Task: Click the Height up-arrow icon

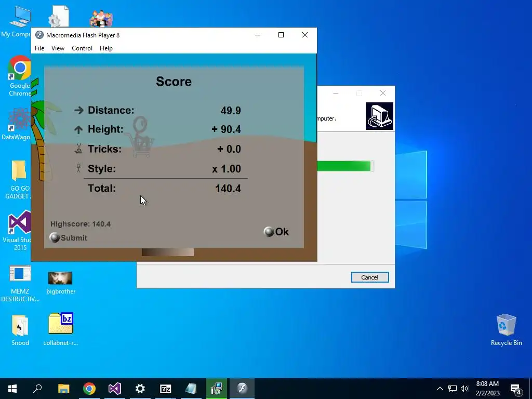Action: [x=78, y=129]
